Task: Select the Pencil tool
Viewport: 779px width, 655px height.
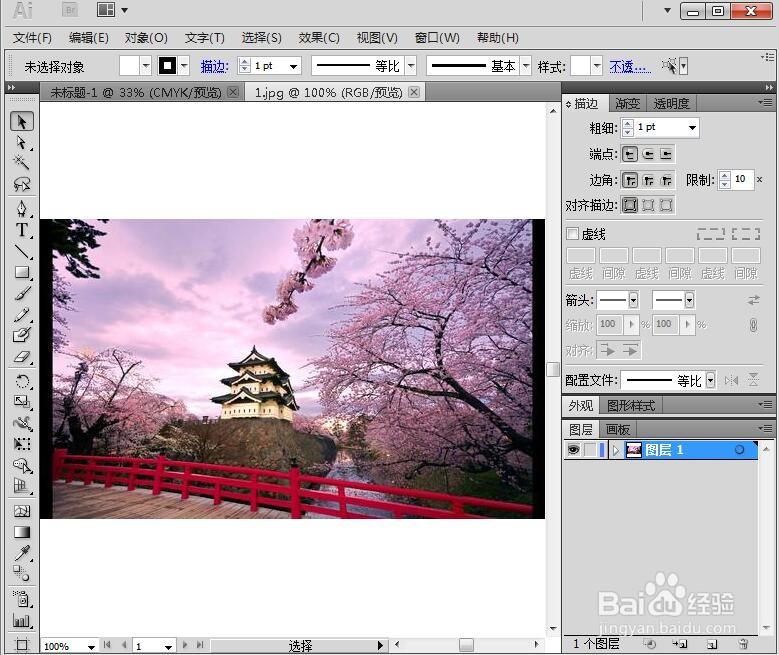Action: (22, 315)
